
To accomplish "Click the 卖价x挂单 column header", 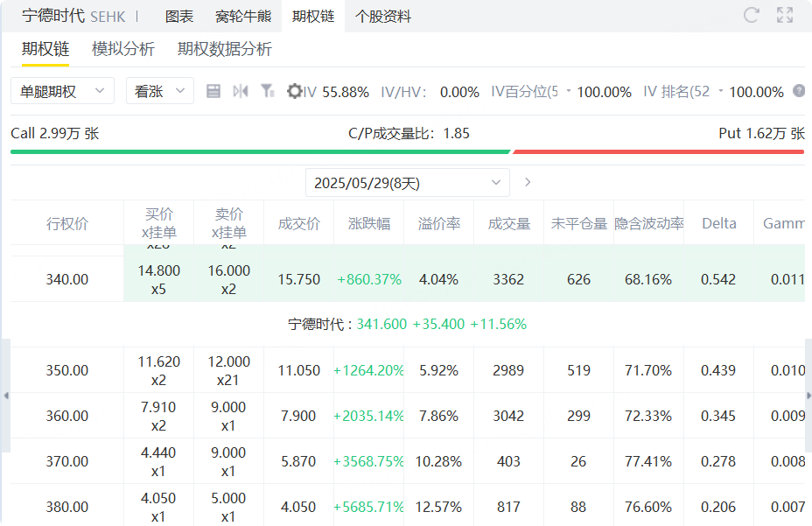I will pos(229,223).
